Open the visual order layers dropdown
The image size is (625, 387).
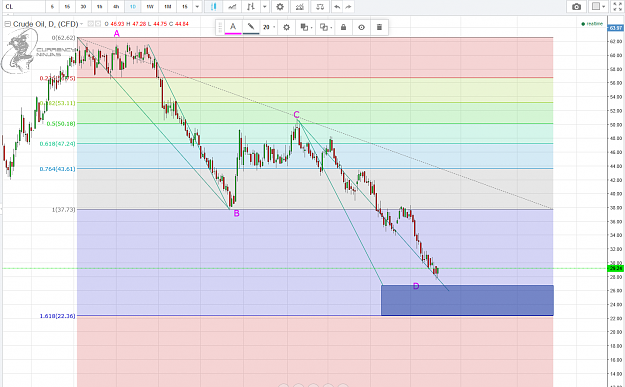click(306, 27)
